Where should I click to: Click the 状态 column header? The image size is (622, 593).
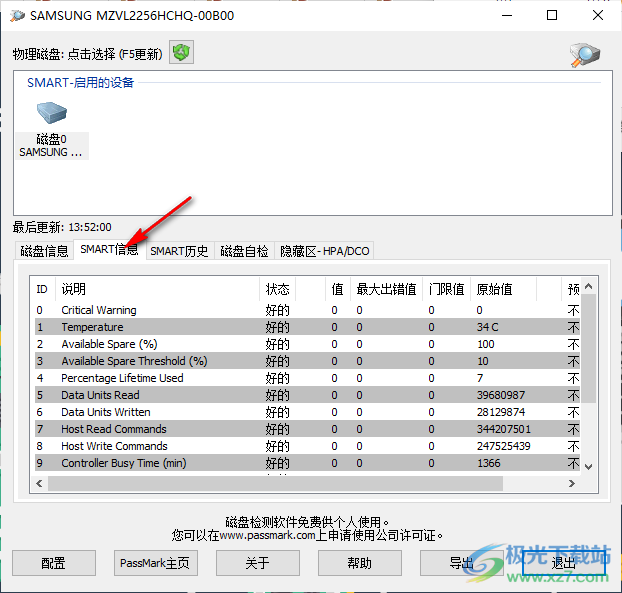[x=278, y=289]
